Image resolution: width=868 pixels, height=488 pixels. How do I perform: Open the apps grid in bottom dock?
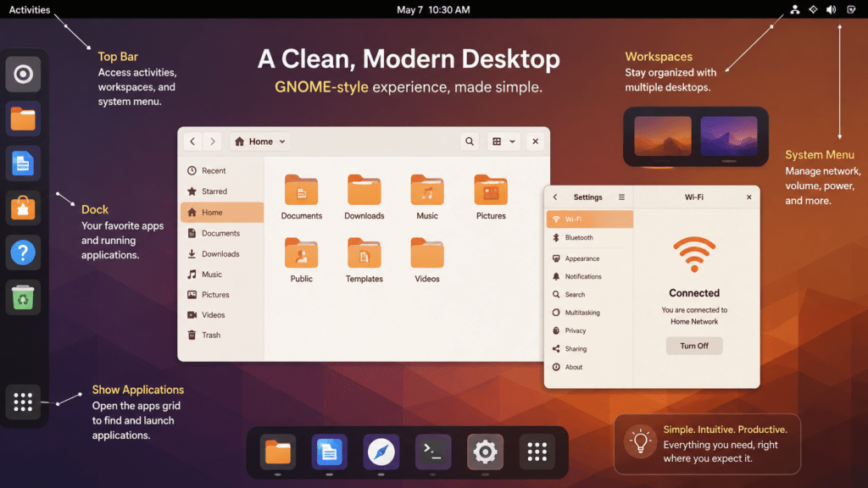click(537, 452)
